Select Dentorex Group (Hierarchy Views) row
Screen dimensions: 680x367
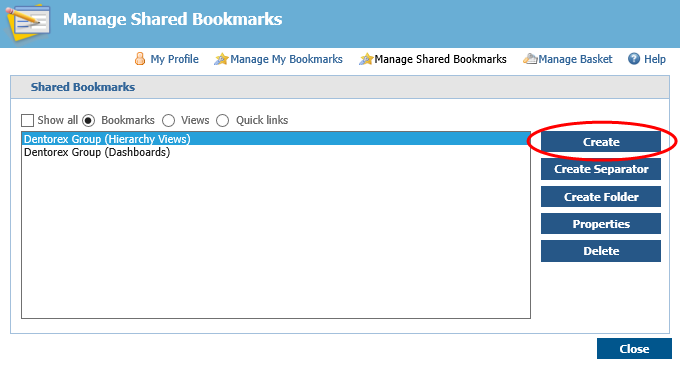pyautogui.click(x=276, y=139)
